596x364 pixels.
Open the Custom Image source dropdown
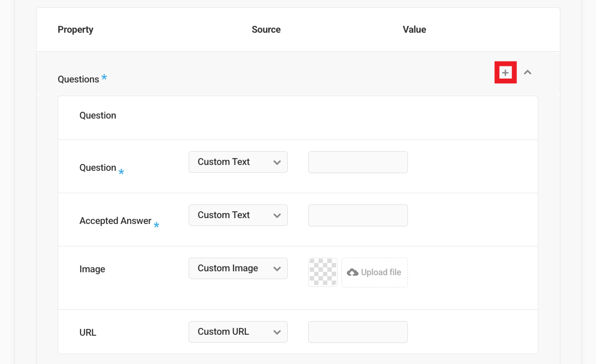[238, 268]
